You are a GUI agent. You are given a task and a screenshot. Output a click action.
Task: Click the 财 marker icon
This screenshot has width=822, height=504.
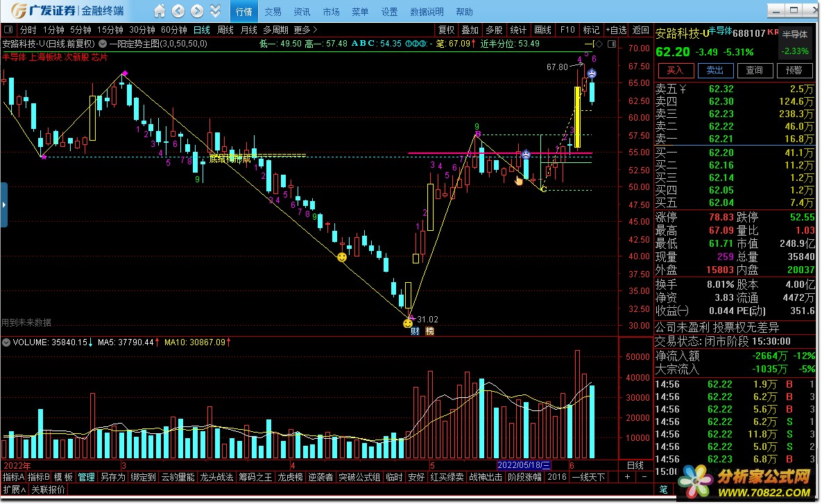coord(415,331)
